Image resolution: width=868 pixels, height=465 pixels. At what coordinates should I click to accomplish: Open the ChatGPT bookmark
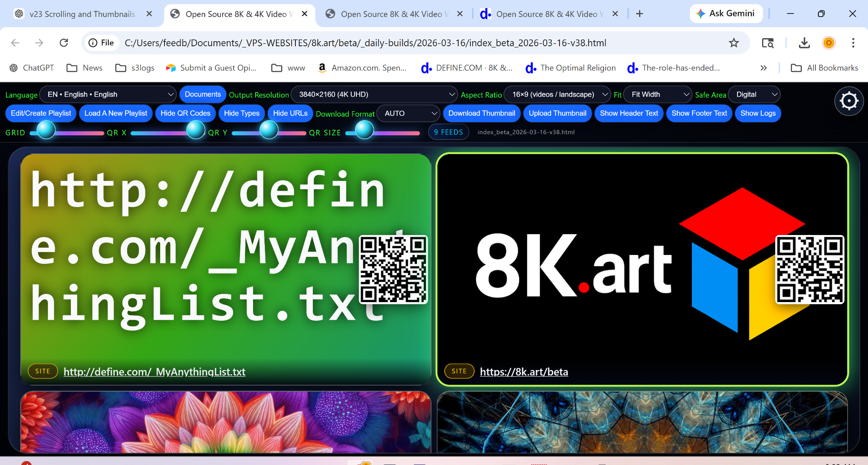click(32, 68)
